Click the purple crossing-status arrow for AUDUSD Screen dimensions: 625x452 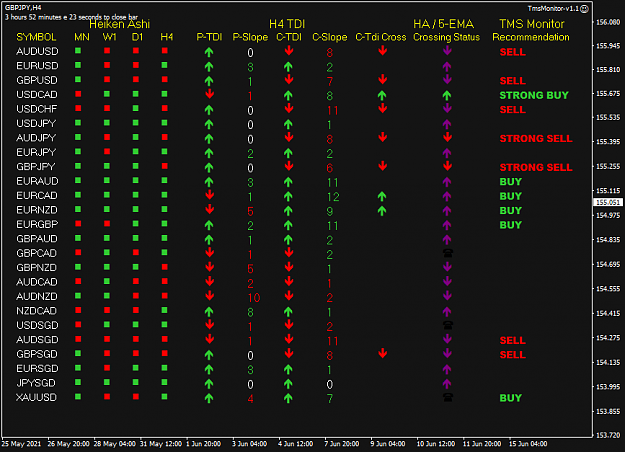point(447,51)
